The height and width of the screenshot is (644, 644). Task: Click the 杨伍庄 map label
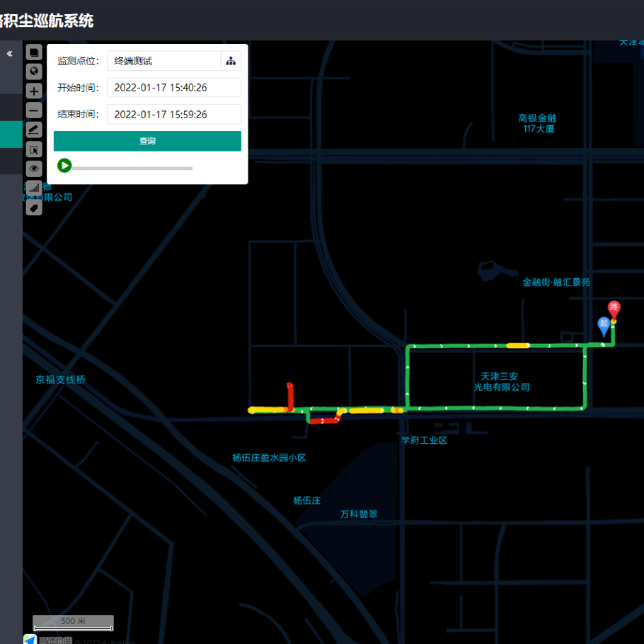pos(307,500)
